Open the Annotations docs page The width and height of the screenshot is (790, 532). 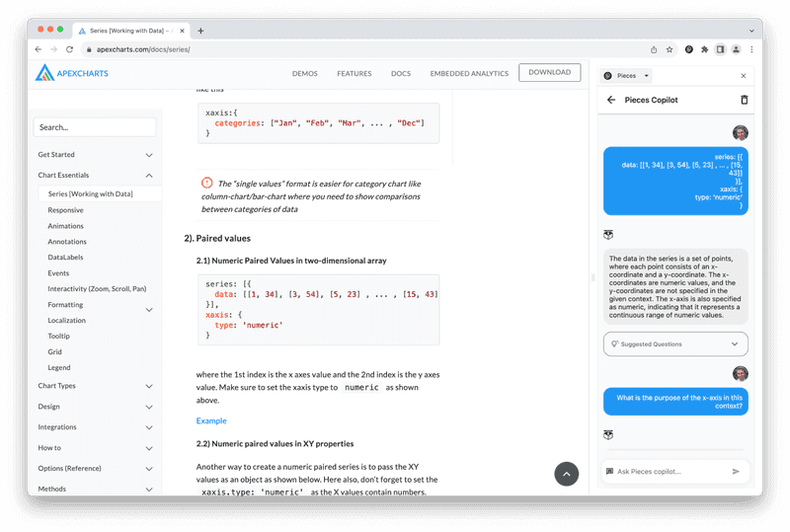pyautogui.click(x=67, y=242)
